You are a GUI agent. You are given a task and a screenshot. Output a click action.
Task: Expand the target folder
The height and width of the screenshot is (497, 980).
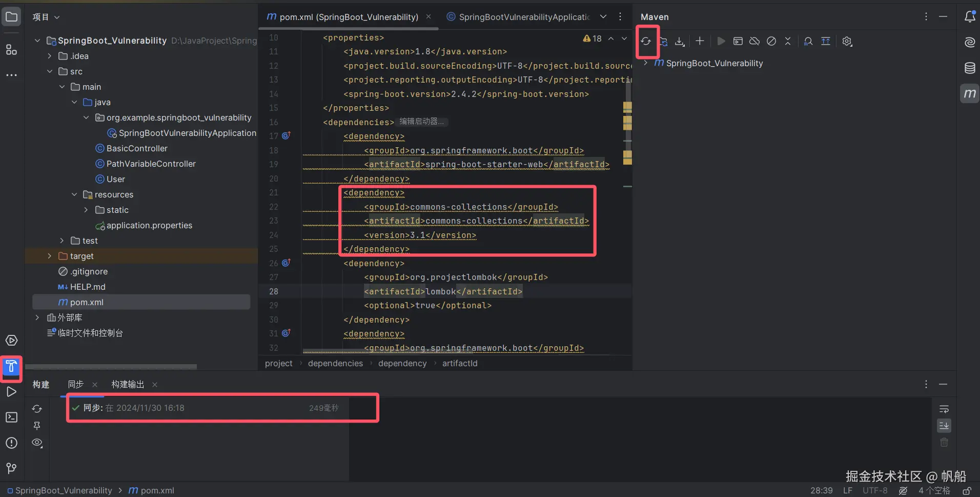(x=50, y=256)
